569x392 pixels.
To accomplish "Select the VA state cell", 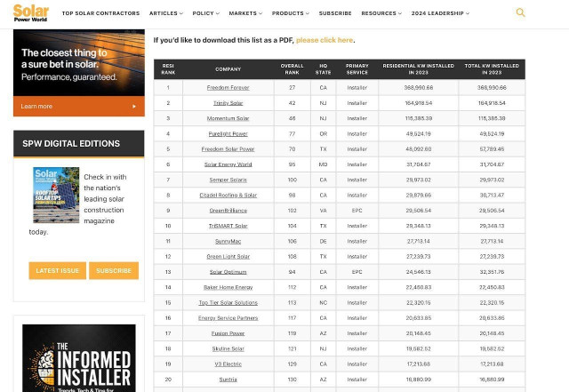I will pyautogui.click(x=323, y=211).
